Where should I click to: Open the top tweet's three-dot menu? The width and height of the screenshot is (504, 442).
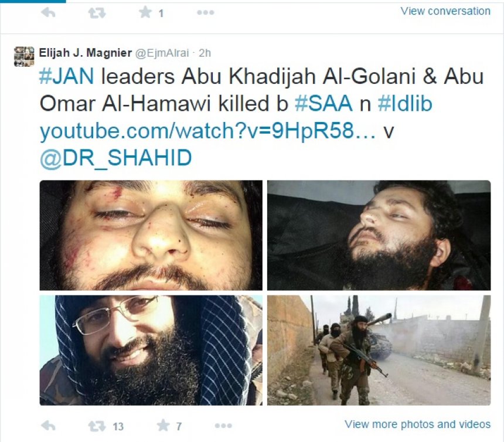205,12
